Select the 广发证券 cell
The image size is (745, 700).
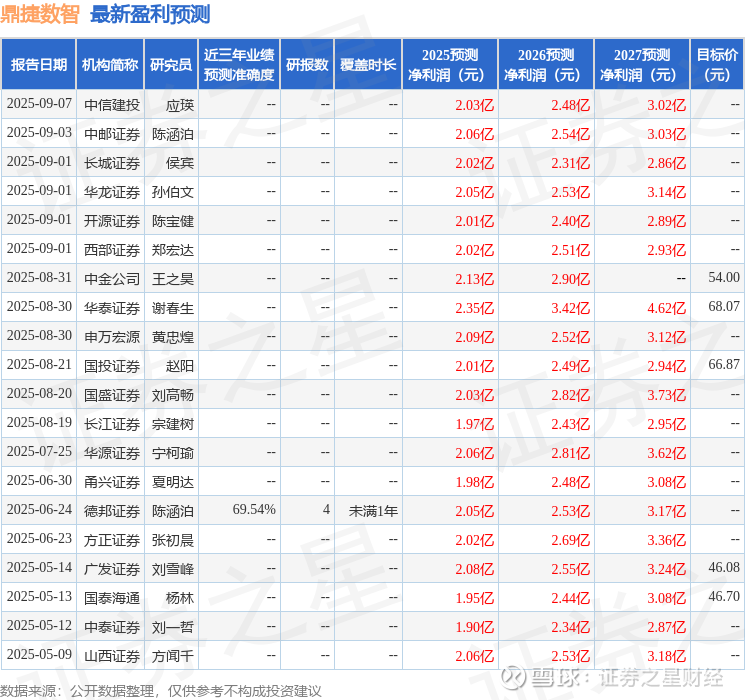pyautogui.click(x=112, y=569)
